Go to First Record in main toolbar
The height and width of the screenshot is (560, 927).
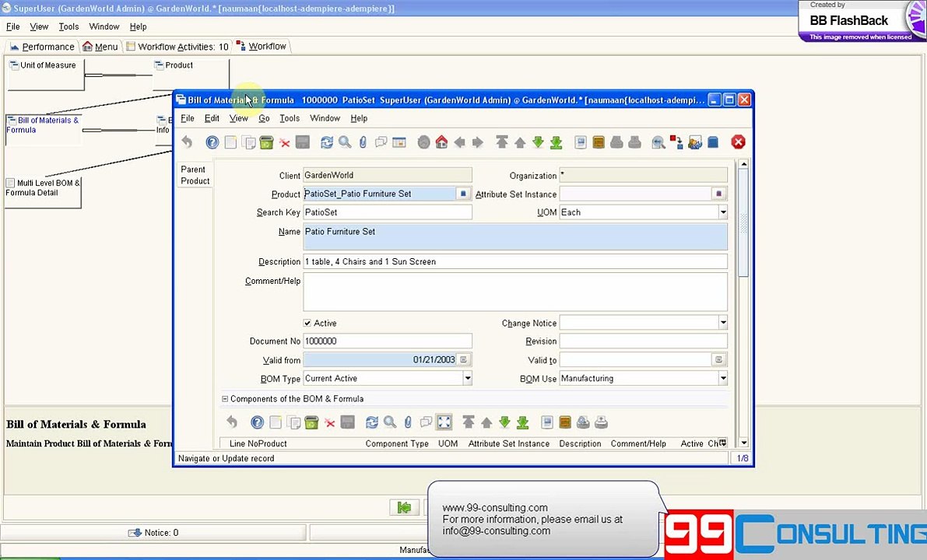pyautogui.click(x=502, y=142)
